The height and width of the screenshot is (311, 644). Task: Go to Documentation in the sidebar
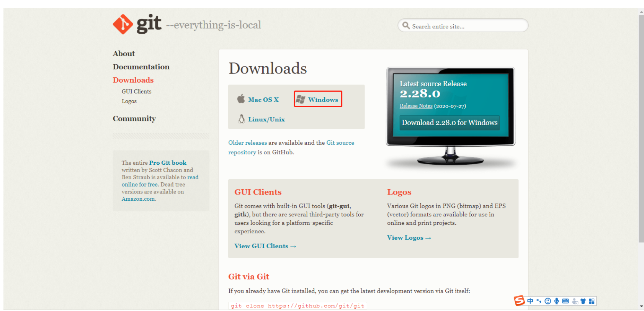pos(141,67)
